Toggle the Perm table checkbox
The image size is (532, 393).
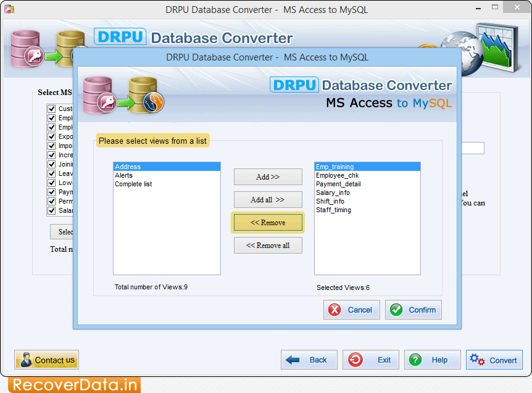pos(52,201)
